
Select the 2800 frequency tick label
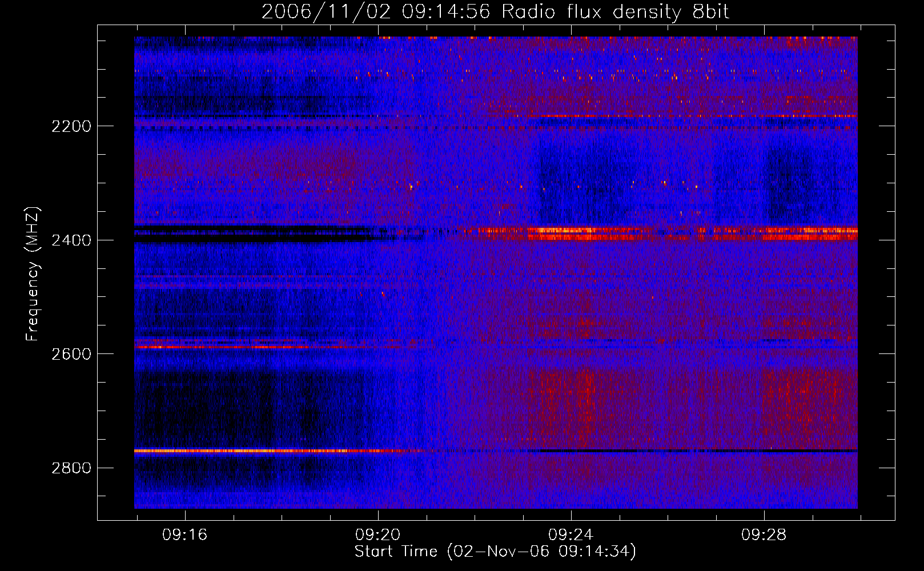71,468
